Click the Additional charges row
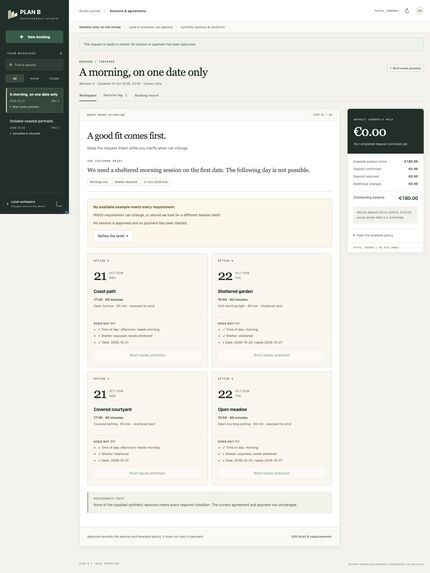 (x=385, y=184)
